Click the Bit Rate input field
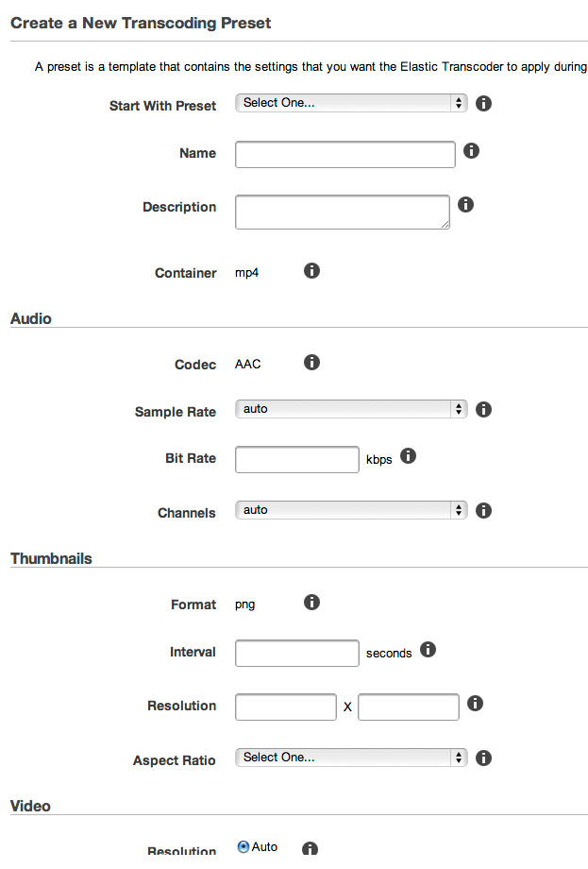Screen dimensions: 588x869 tap(297, 460)
